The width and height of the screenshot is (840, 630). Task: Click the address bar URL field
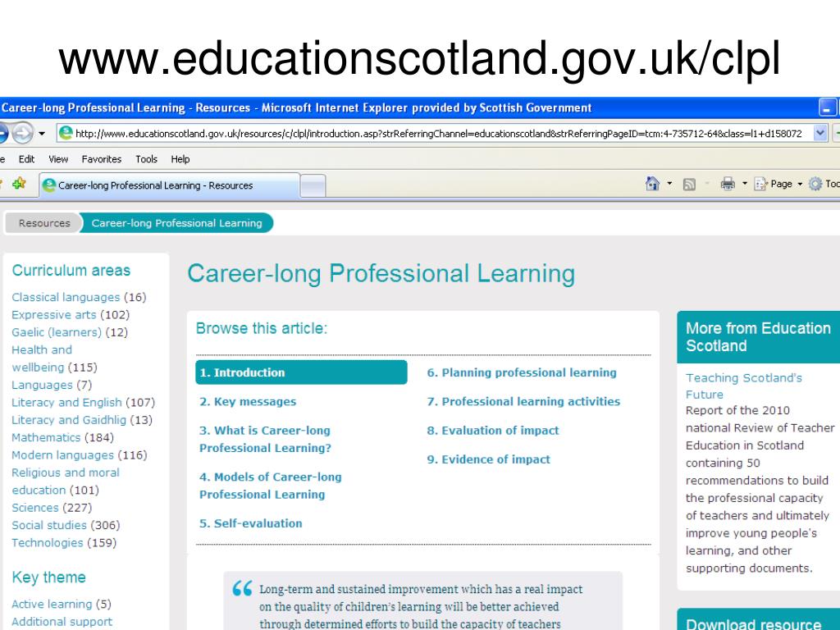[x=438, y=134]
